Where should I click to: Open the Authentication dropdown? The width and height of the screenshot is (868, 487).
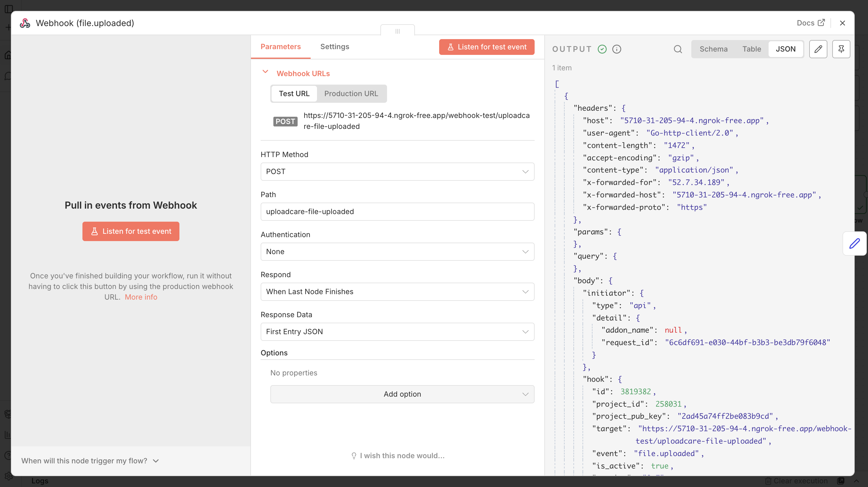click(x=397, y=252)
